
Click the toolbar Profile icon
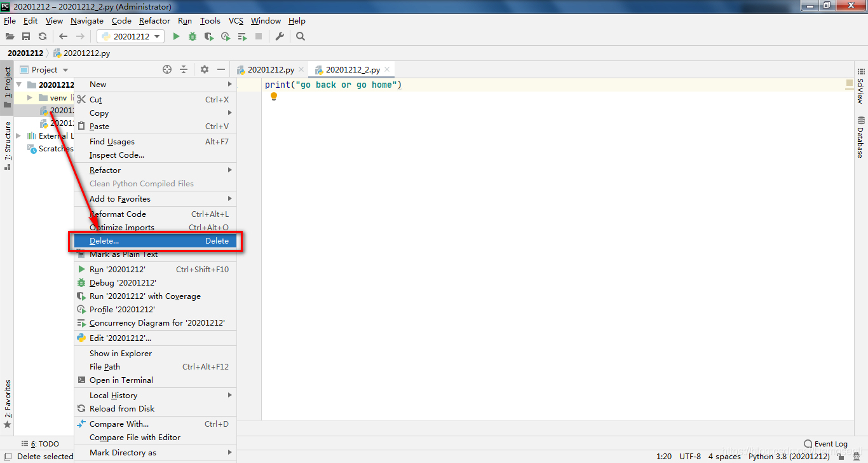226,37
